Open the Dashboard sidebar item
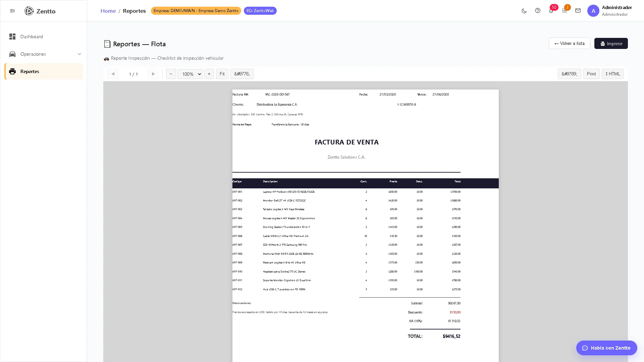This screenshot has width=644, height=362. click(44, 37)
